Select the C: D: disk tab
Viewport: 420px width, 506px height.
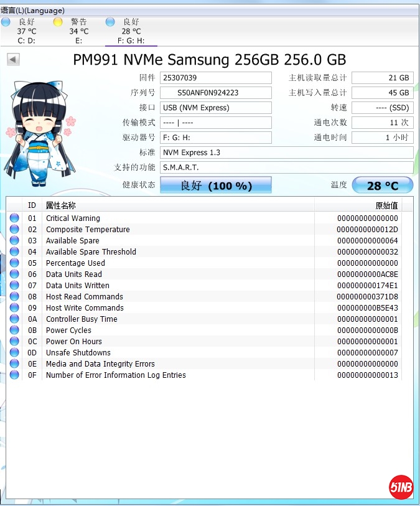point(26,31)
